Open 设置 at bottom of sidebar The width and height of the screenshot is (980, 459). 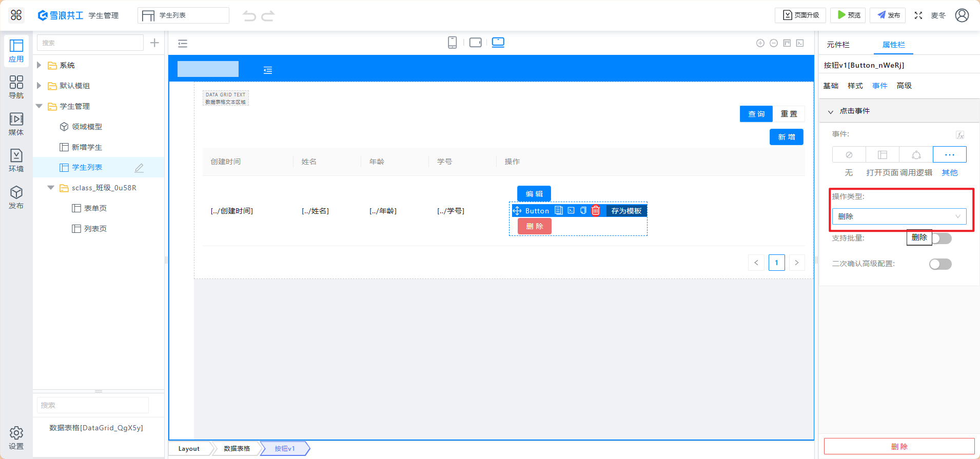(x=16, y=438)
